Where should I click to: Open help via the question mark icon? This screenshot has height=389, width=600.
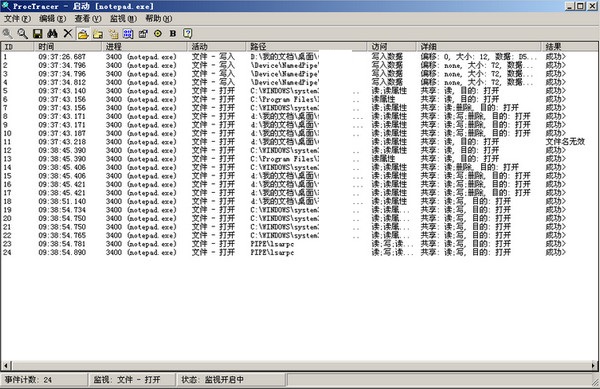click(x=188, y=34)
